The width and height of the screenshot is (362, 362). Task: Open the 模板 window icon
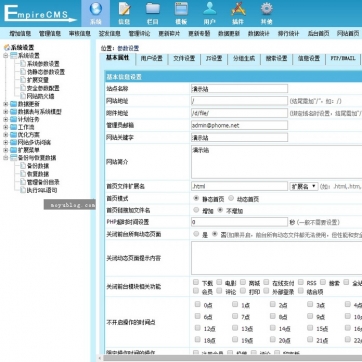pos(181,9)
